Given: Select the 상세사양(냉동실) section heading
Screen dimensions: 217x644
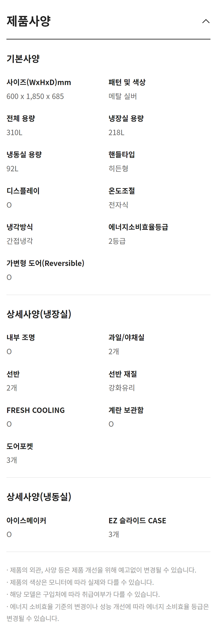Looking at the screenshot, I should pyautogui.click(x=39, y=497).
